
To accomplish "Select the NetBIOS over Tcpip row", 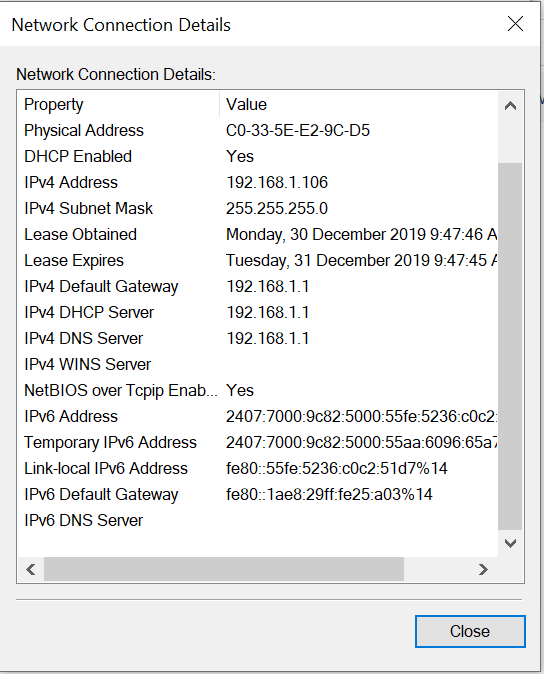I will click(258, 391).
